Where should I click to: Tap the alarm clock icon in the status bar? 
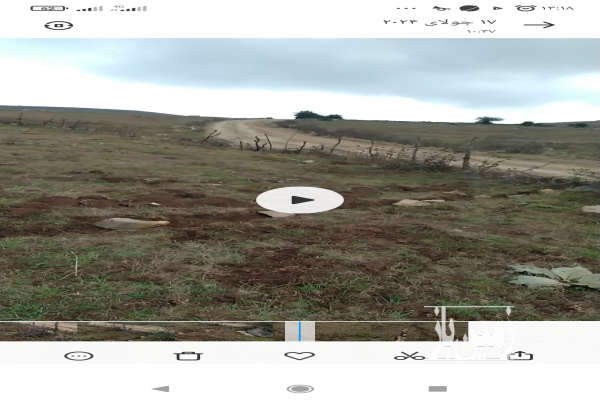tap(526, 8)
